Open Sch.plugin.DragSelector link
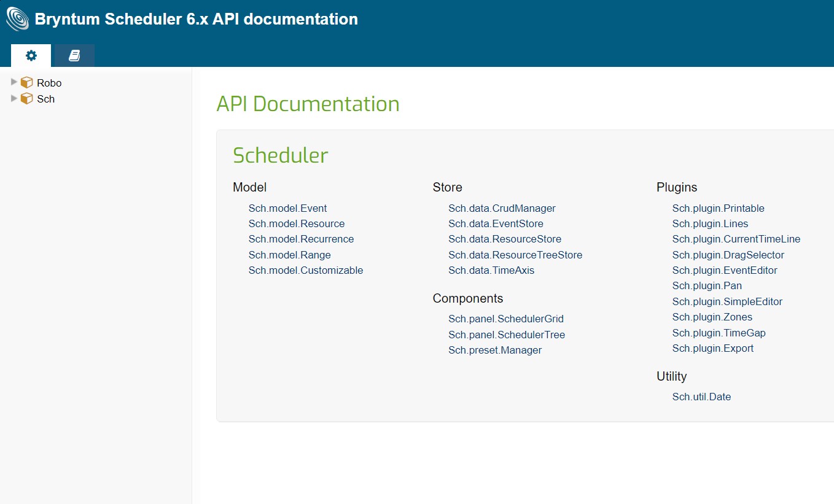This screenshot has height=504, width=834. pyautogui.click(x=728, y=255)
